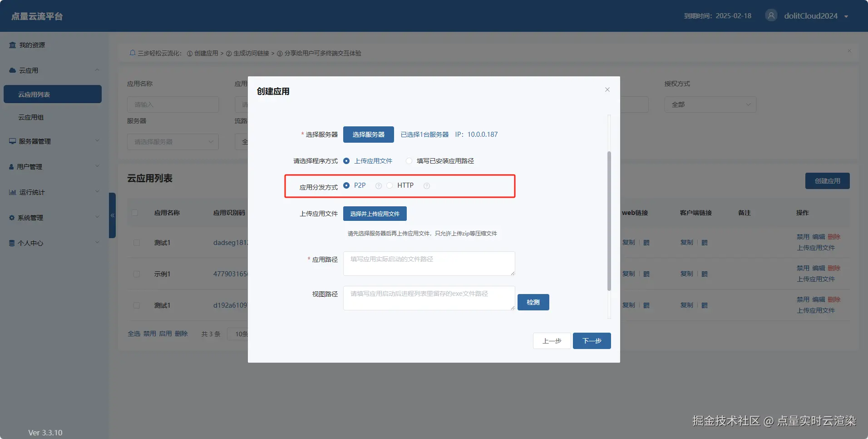Click the dialog vertical scrollbar
The height and width of the screenshot is (439, 868).
[x=609, y=221]
